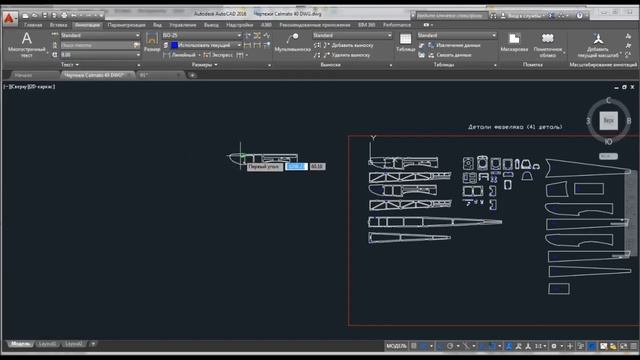Open the Multileader (Мультивыноска) tool
The width and height of the screenshot is (640, 360).
click(292, 43)
